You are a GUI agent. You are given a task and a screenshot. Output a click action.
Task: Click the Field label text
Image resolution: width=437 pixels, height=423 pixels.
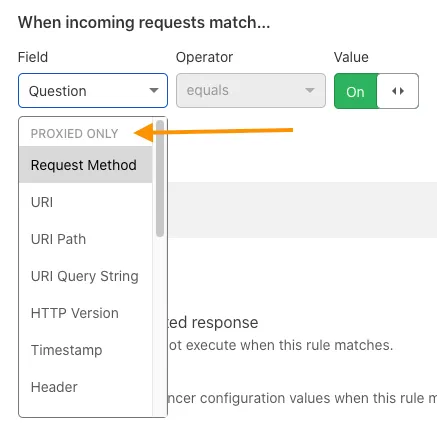[x=33, y=57]
